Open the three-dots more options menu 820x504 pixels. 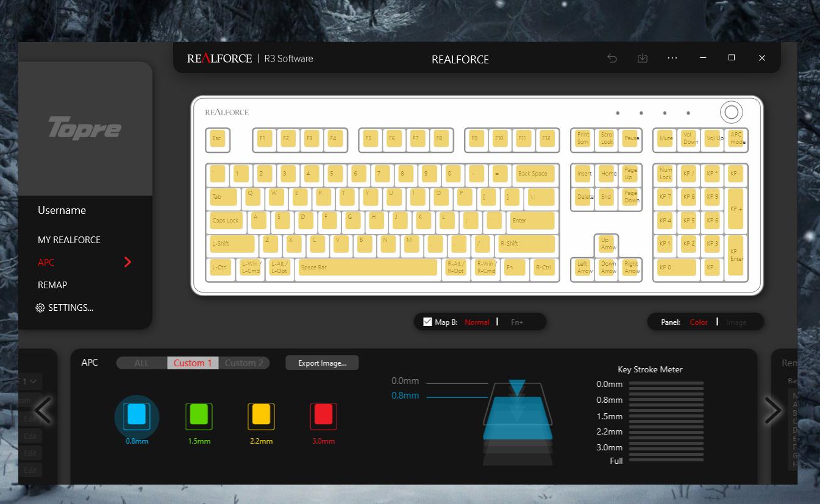coord(672,58)
